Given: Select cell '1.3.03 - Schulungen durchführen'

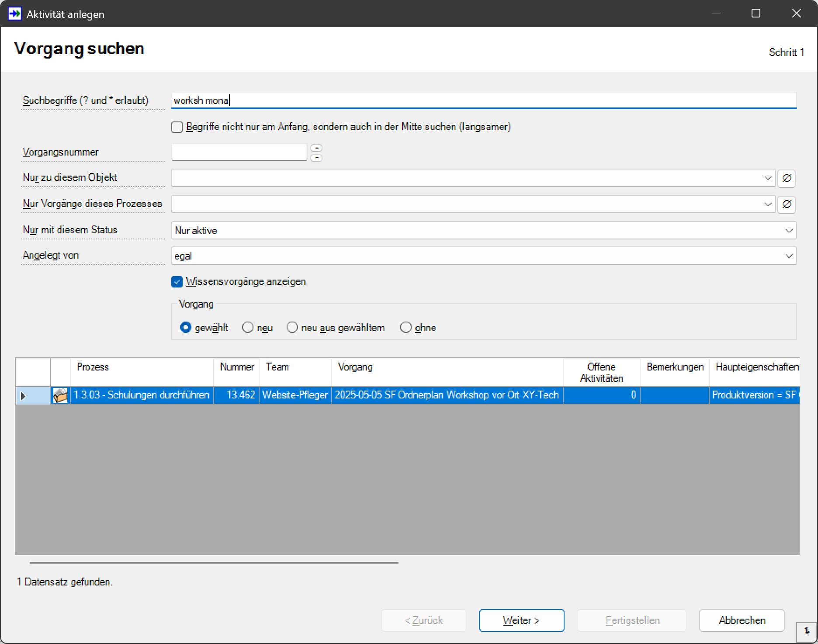Looking at the screenshot, I should (142, 395).
